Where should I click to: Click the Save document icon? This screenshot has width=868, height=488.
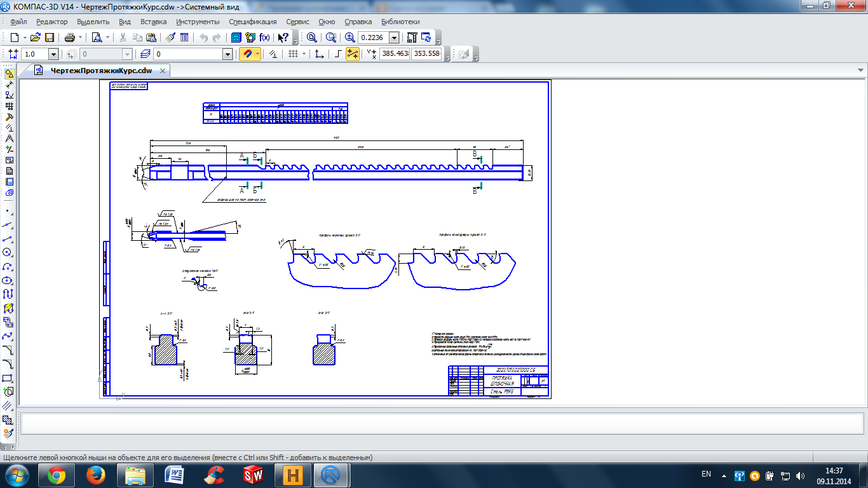tap(49, 37)
